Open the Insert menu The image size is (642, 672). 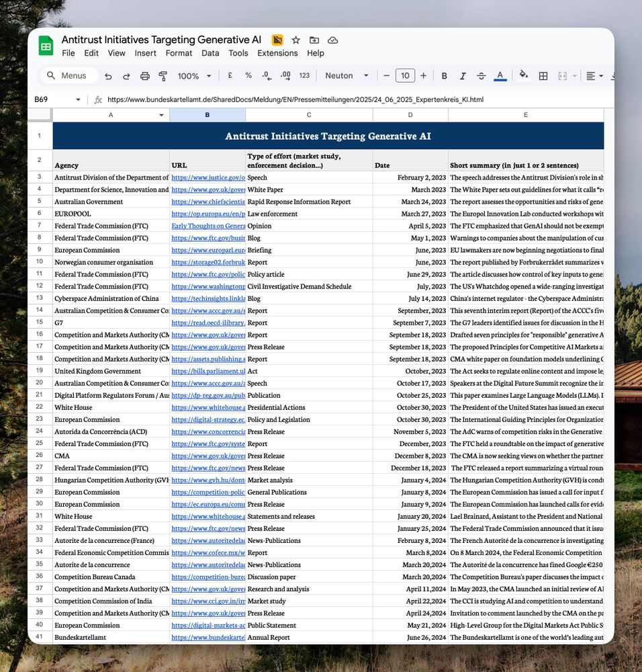coord(145,53)
